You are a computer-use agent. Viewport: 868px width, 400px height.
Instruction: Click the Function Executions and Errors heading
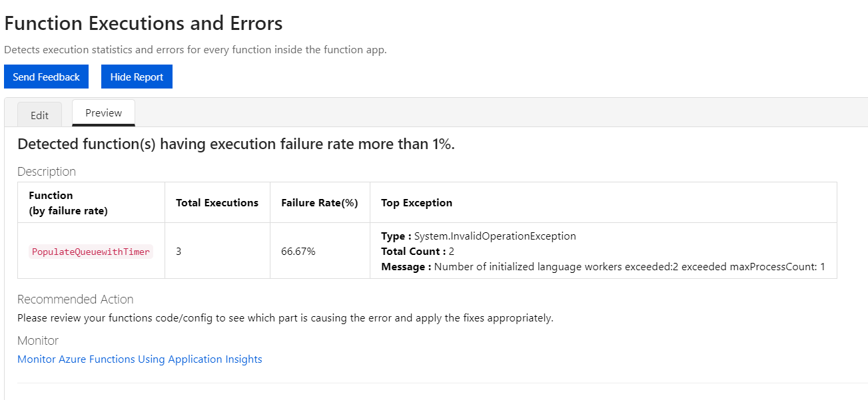143,23
